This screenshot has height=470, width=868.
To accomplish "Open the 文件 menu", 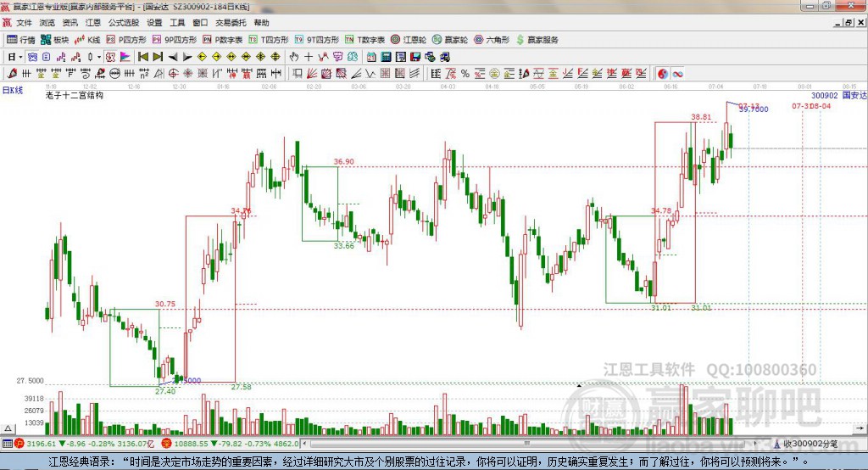I will click(25, 23).
